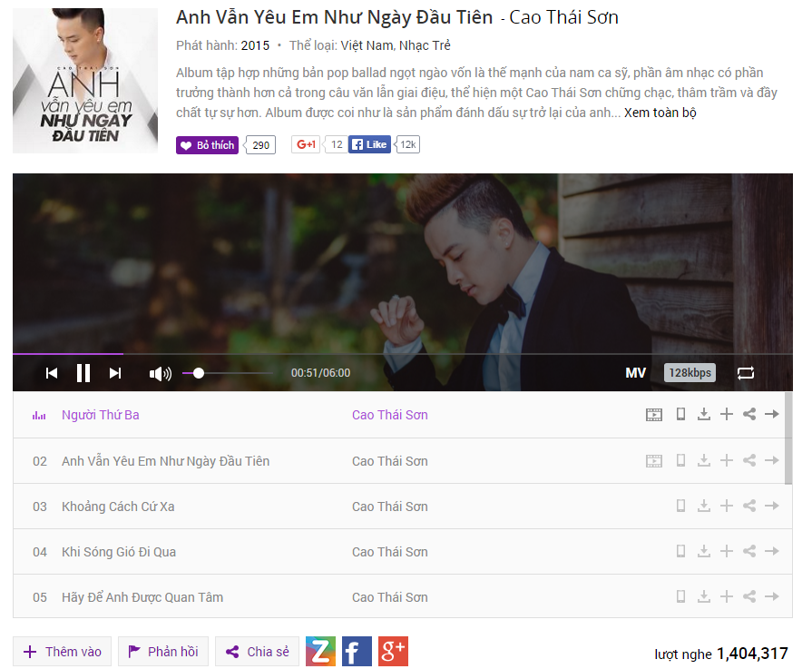
Task: Set ringtone for track 02
Action: click(x=681, y=461)
